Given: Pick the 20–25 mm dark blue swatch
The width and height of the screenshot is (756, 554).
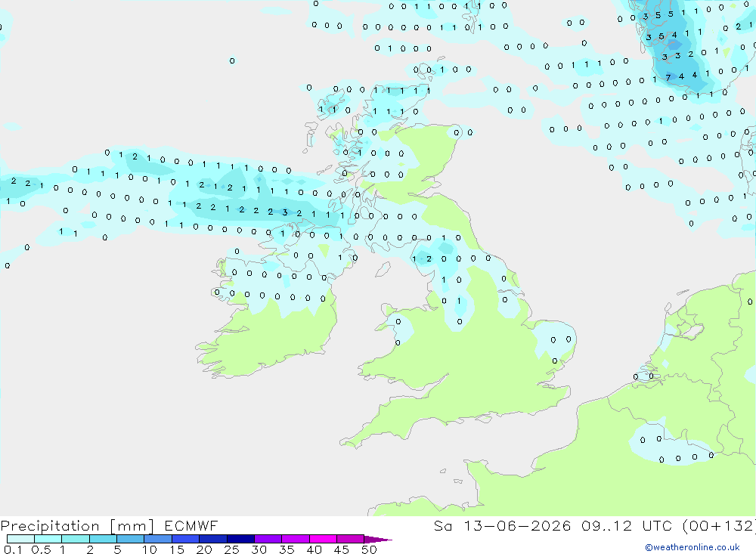Looking at the screenshot, I should tap(212, 539).
